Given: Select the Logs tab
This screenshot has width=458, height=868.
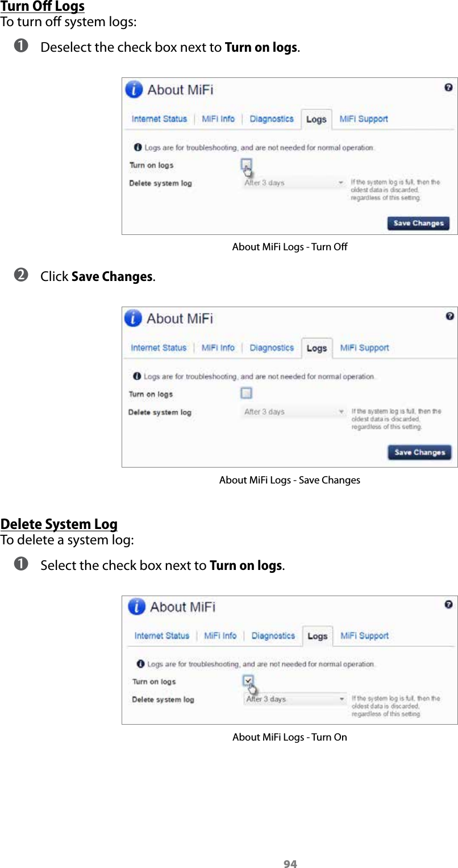Looking at the screenshot, I should pyautogui.click(x=316, y=119).
